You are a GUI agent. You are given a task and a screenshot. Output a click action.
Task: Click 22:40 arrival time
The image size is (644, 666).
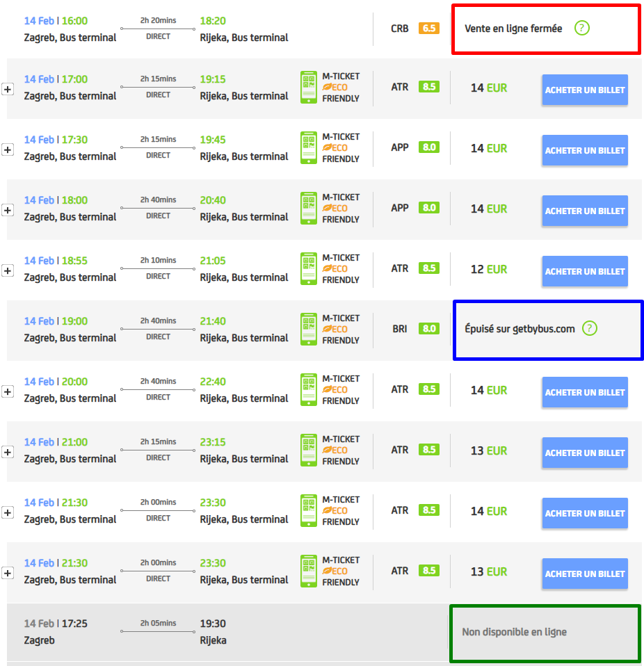(213, 382)
